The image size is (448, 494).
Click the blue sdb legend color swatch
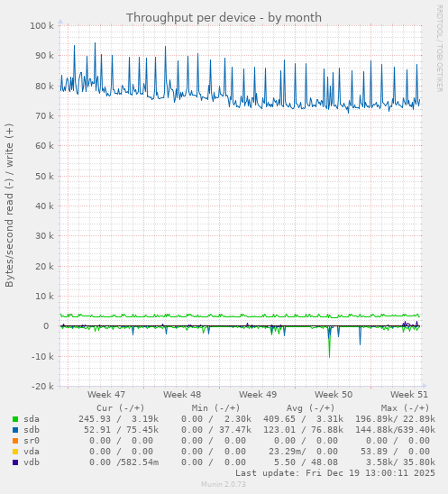[15, 430]
